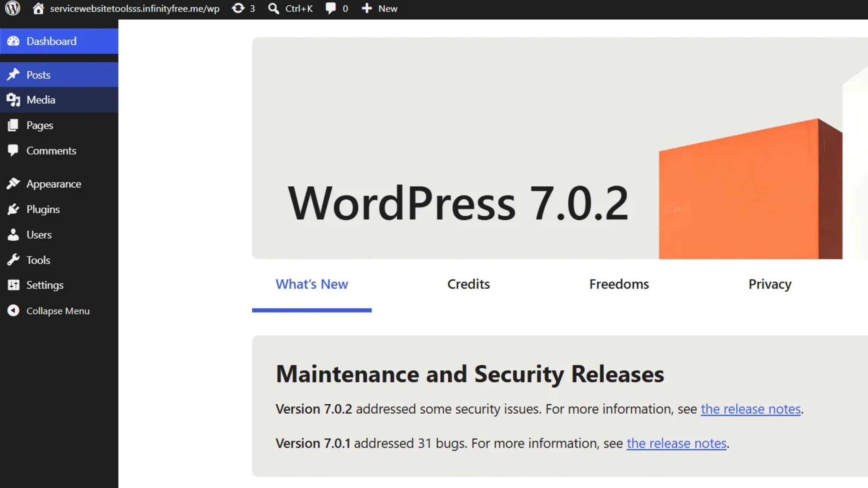868x488 pixels.
Task: Click the Posts pushpin icon
Action: [x=13, y=74]
